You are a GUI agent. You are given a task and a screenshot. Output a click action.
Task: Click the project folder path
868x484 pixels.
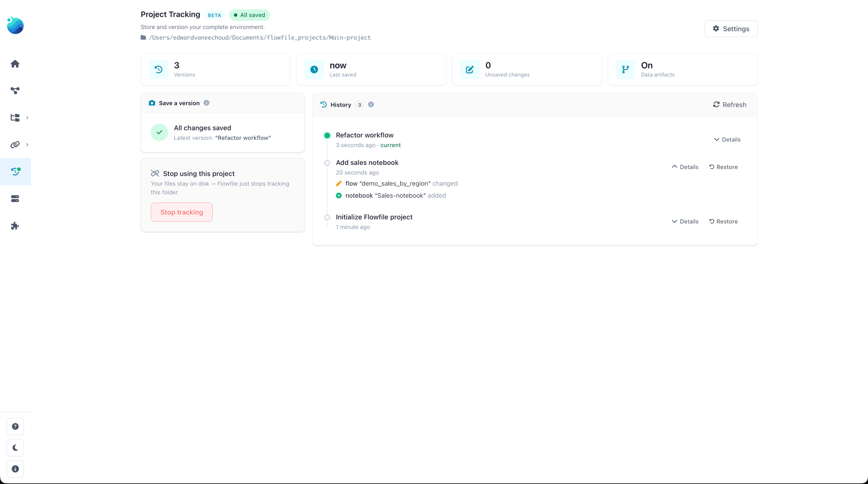point(259,38)
